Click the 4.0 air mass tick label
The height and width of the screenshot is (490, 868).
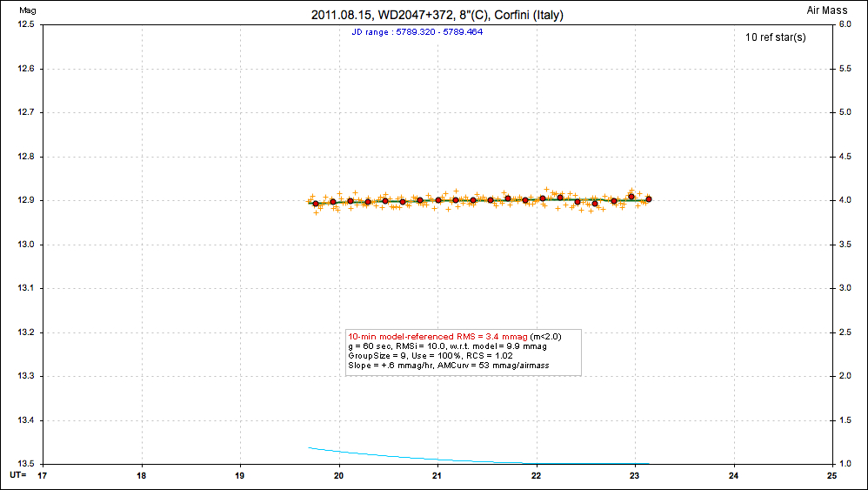(845, 200)
